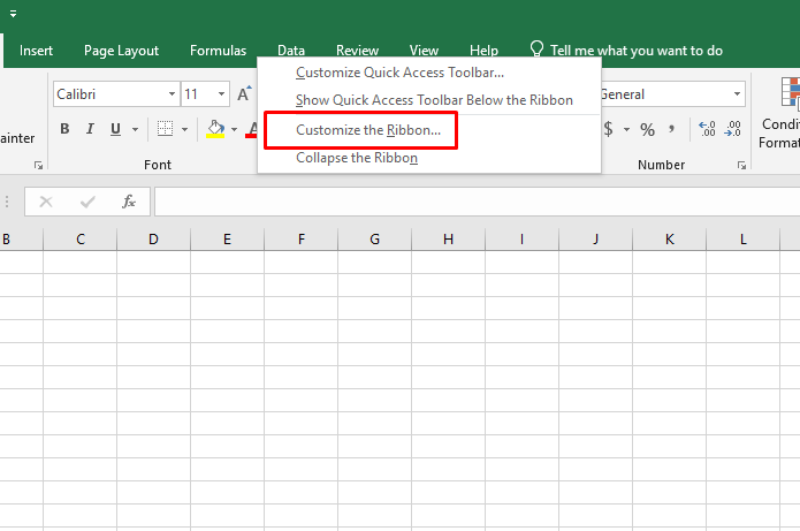This screenshot has height=531, width=800.
Task: Increase font size icon
Action: [x=244, y=94]
